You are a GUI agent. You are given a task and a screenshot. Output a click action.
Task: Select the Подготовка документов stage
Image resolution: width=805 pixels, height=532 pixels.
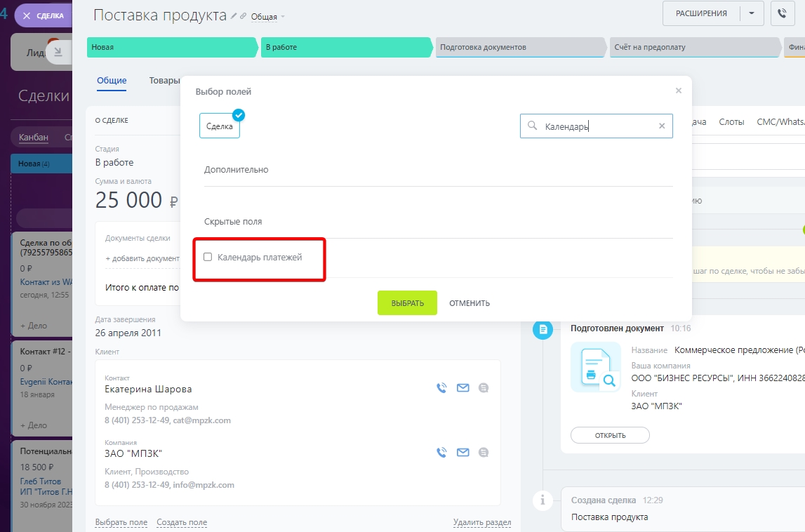521,47
